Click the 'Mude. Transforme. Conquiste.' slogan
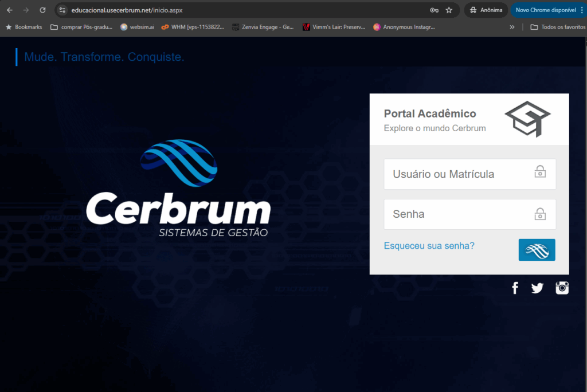The height and width of the screenshot is (392, 587). (x=104, y=57)
